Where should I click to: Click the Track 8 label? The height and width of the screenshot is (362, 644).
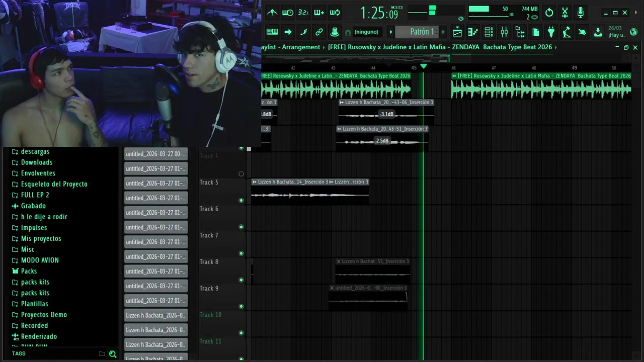pos(209,262)
